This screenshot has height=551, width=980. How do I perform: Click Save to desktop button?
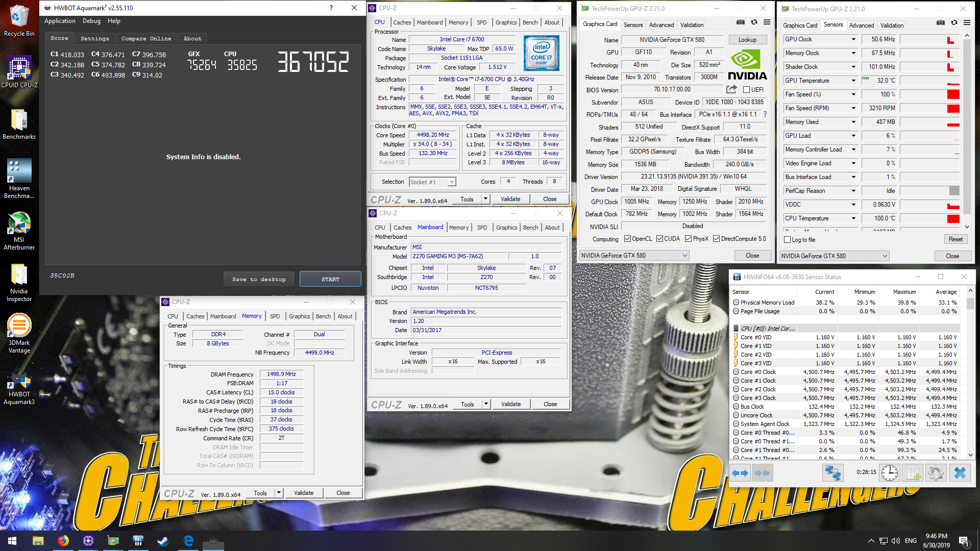coord(259,279)
